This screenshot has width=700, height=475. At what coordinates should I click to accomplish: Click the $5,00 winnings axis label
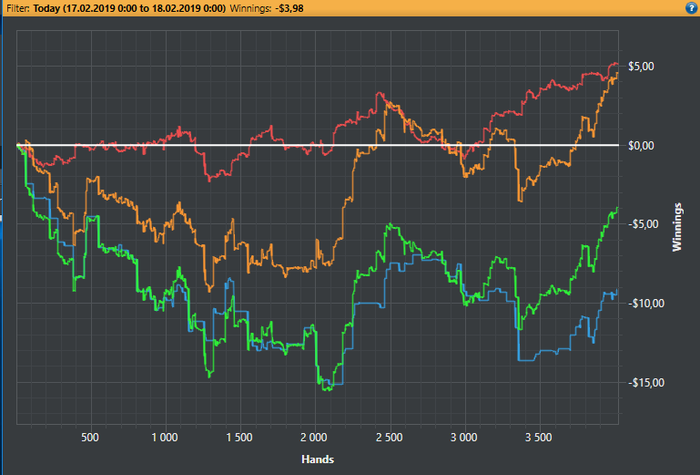(x=641, y=67)
